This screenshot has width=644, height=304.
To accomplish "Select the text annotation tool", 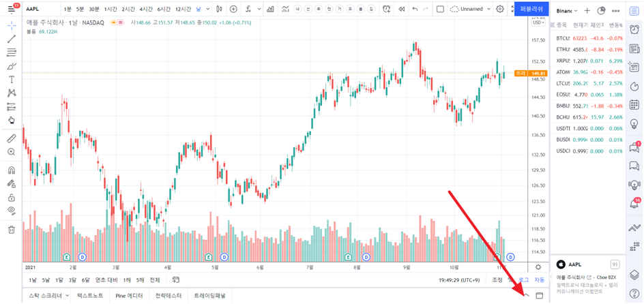I will pyautogui.click(x=12, y=80).
